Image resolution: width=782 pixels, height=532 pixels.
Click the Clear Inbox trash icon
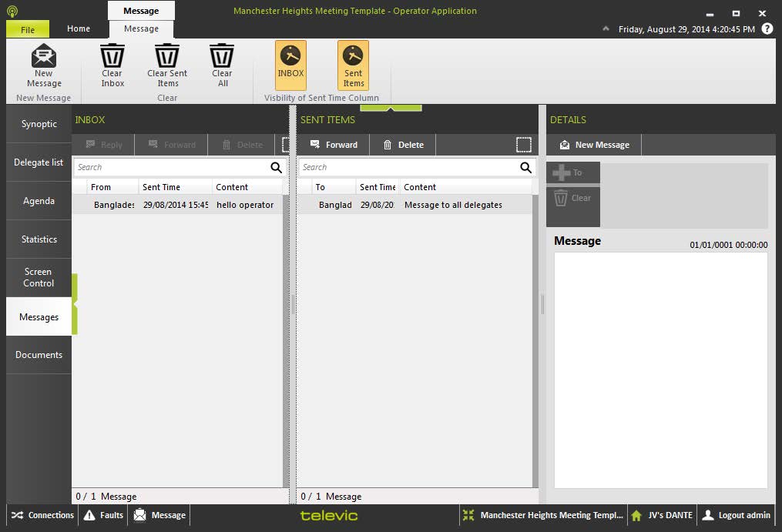pyautogui.click(x=112, y=57)
